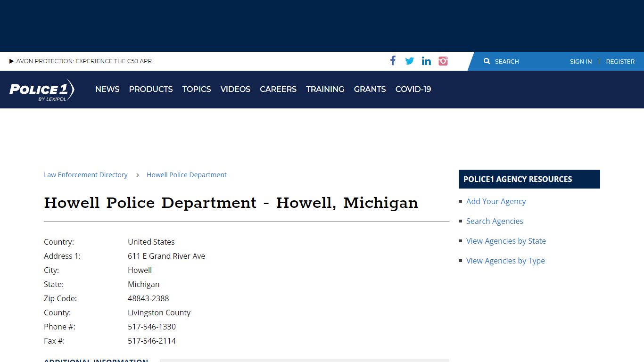Image resolution: width=644 pixels, height=362 pixels.
Task: Open the Grants menu
Action: click(x=370, y=89)
